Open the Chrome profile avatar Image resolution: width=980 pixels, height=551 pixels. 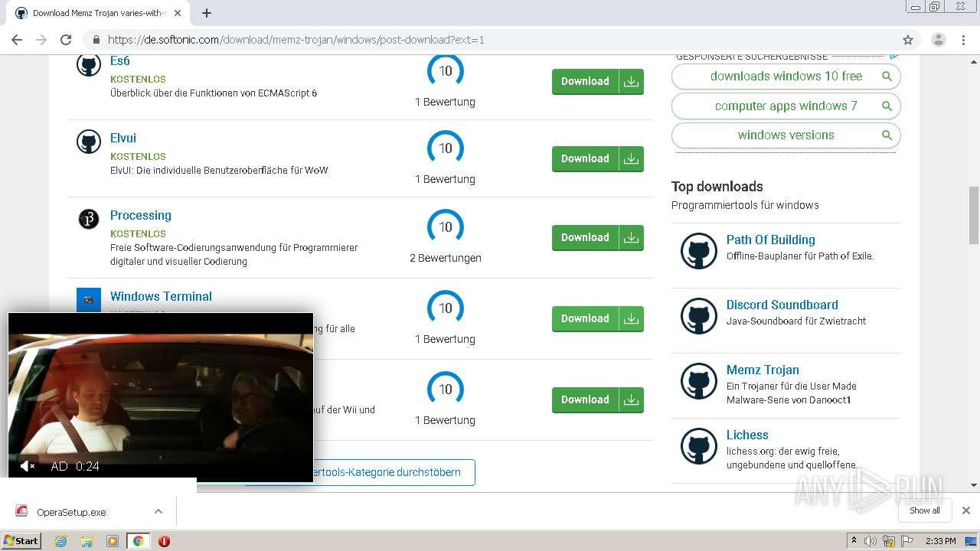938,40
